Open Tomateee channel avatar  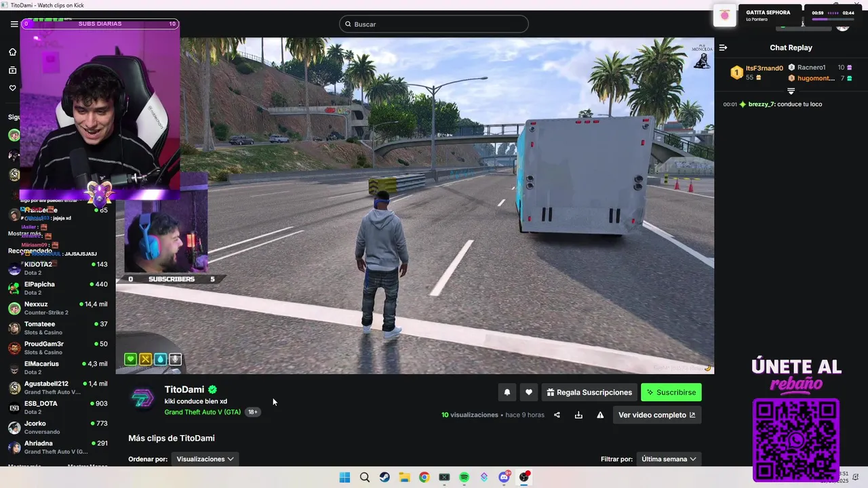(14, 328)
